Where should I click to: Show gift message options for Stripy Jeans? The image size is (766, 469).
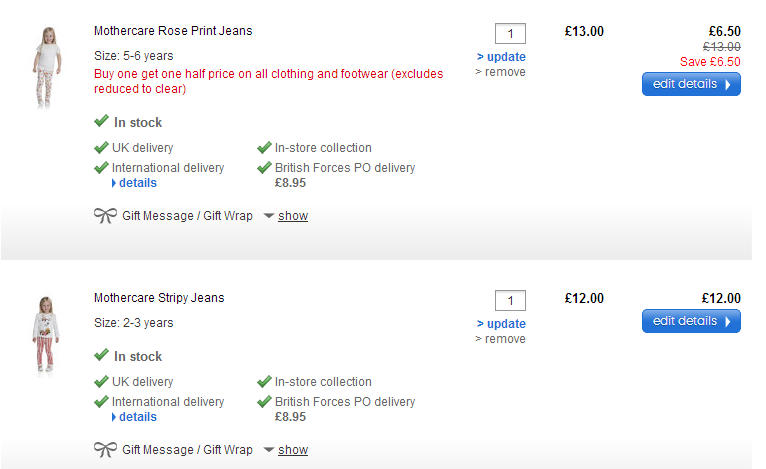[292, 450]
